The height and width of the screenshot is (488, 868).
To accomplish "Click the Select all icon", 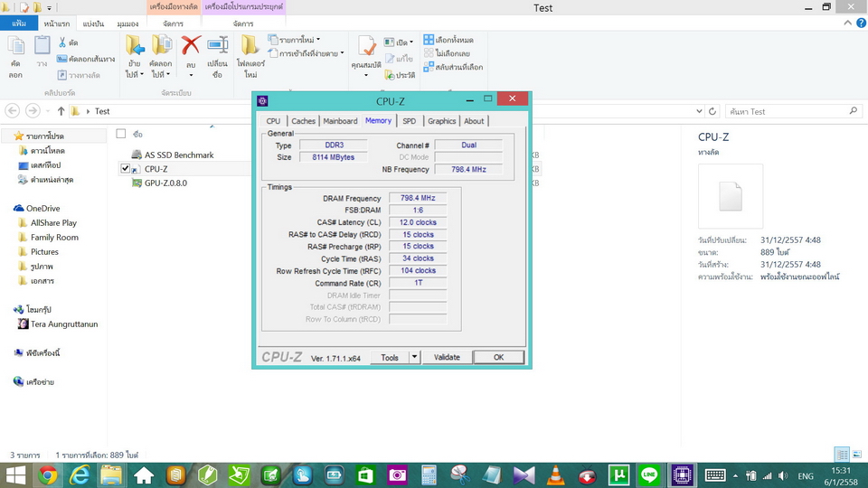I will coord(429,40).
